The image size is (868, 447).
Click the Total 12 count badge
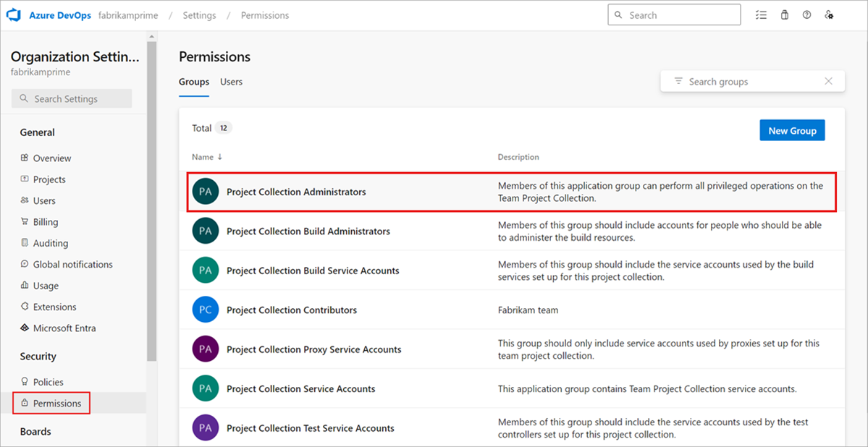coord(223,128)
